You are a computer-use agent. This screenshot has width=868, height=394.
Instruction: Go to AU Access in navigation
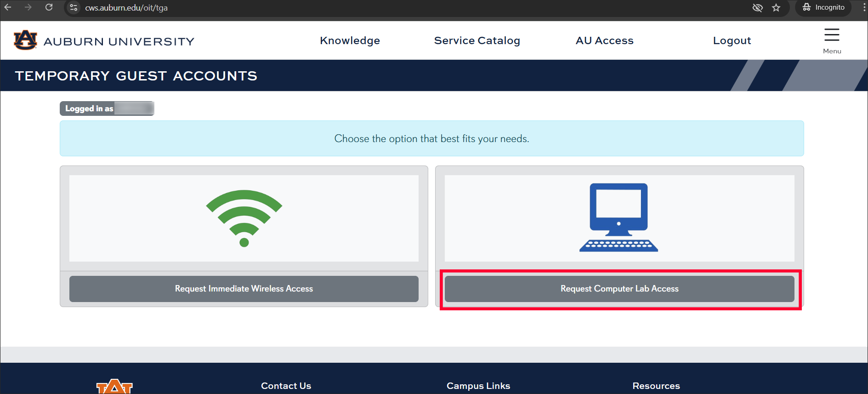click(x=604, y=40)
